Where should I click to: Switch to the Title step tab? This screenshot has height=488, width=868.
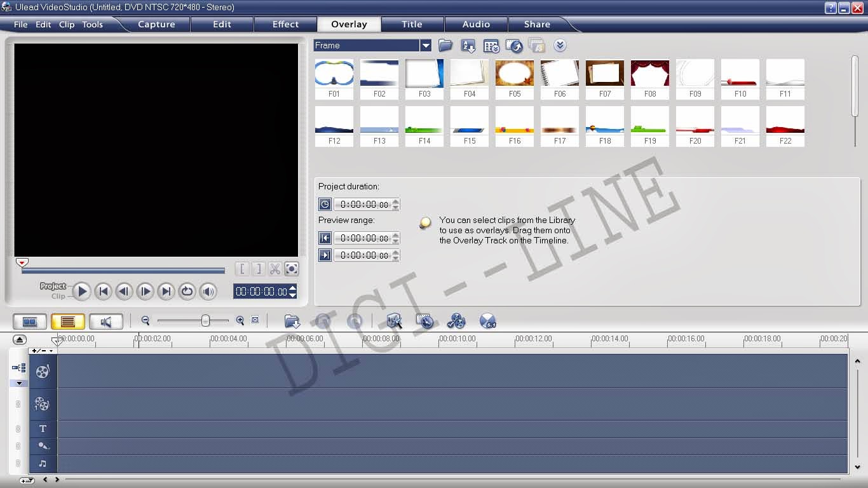tap(412, 24)
